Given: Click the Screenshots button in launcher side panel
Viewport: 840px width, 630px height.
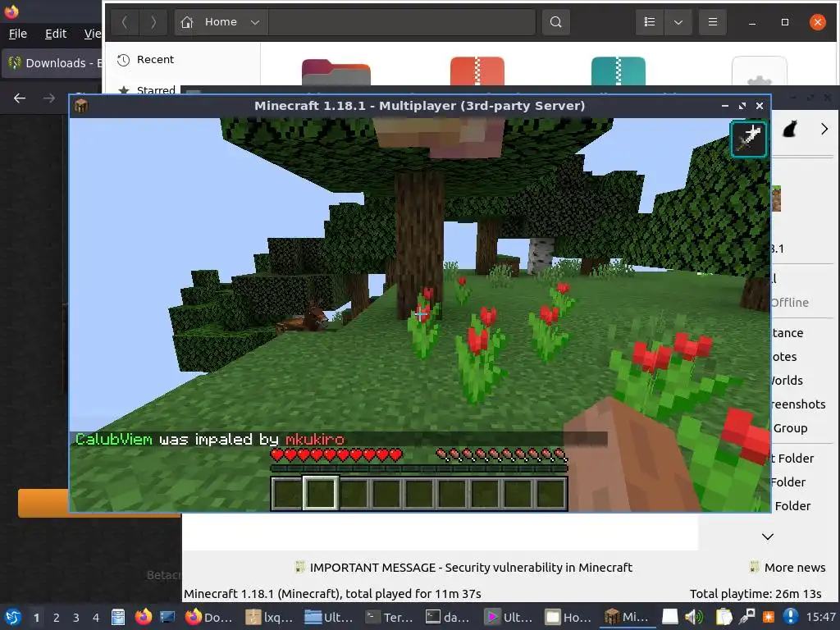Looking at the screenshot, I should [x=797, y=404].
